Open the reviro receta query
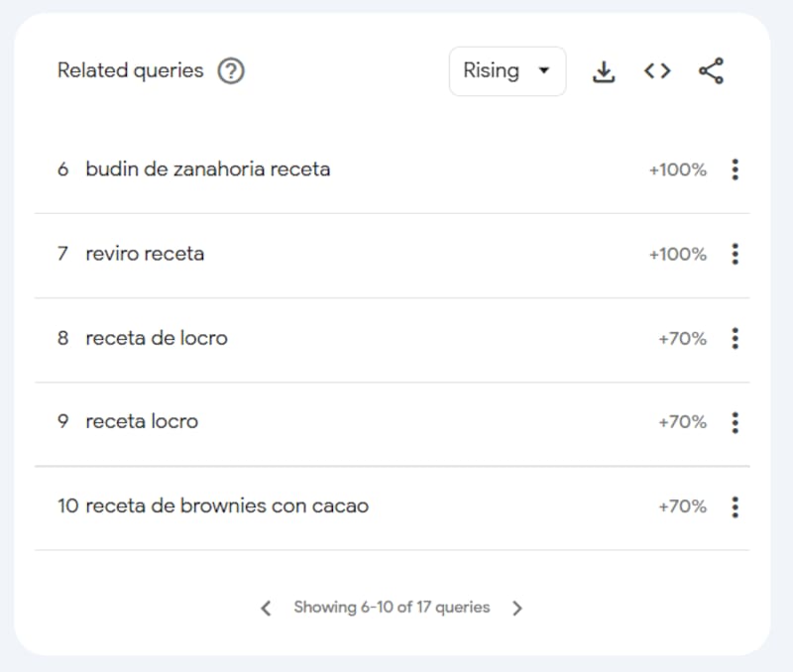The height and width of the screenshot is (672, 793). click(145, 254)
